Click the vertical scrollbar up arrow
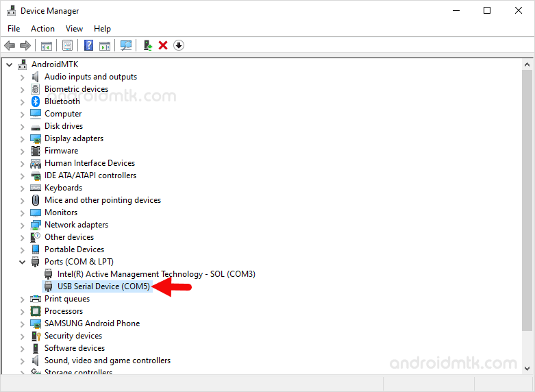The width and height of the screenshot is (535, 392). 527,64
